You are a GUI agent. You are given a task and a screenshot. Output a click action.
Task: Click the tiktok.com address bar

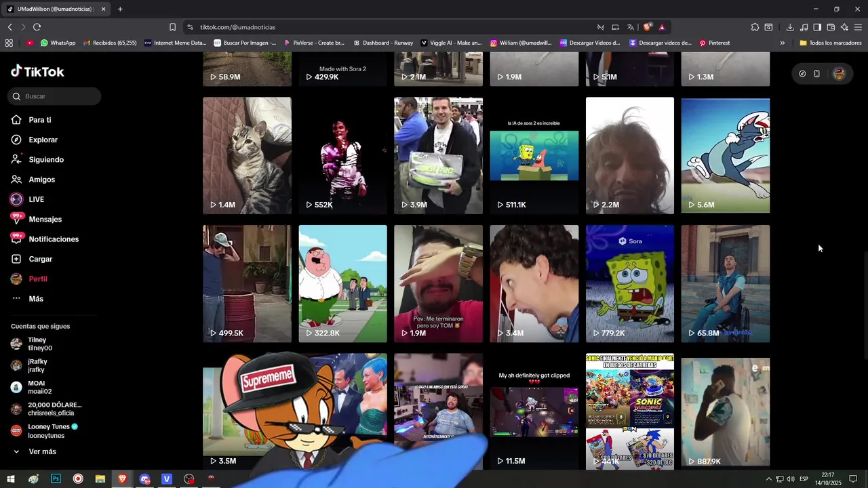(x=393, y=27)
